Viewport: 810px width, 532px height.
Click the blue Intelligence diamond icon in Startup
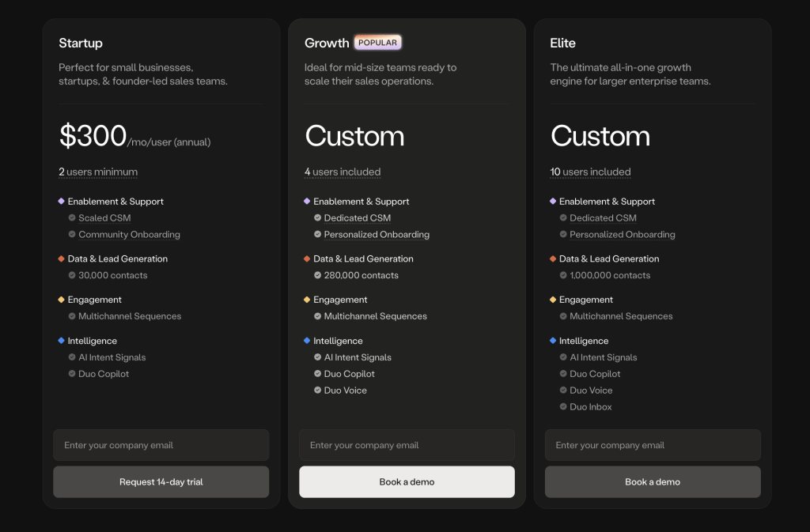[x=61, y=341]
